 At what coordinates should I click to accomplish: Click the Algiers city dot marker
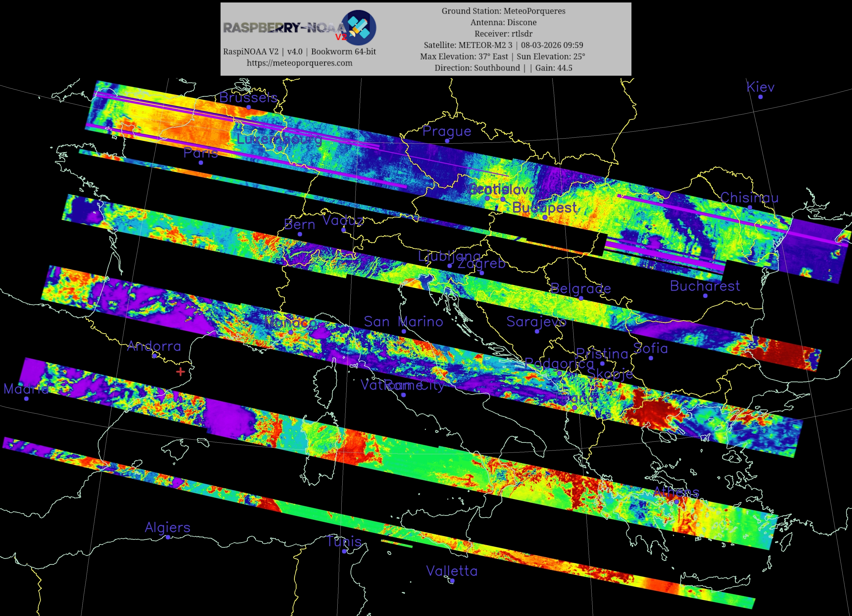click(168, 537)
